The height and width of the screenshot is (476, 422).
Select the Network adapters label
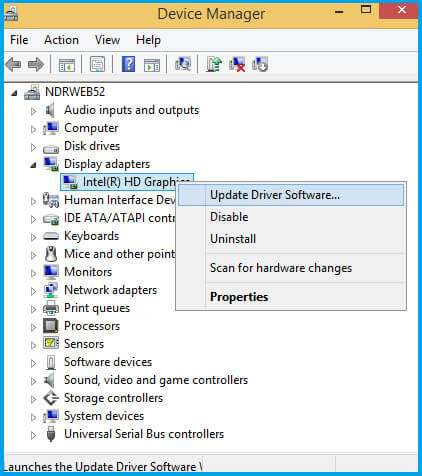(110, 290)
